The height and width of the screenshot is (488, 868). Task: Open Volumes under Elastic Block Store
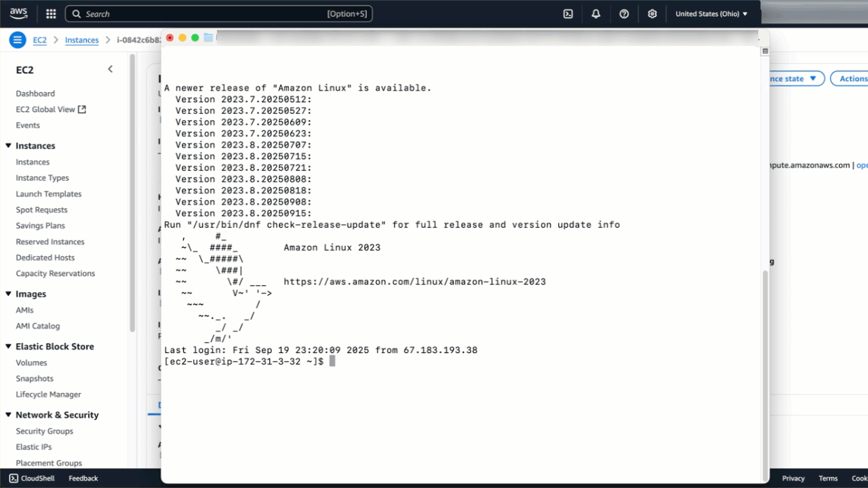(31, 363)
